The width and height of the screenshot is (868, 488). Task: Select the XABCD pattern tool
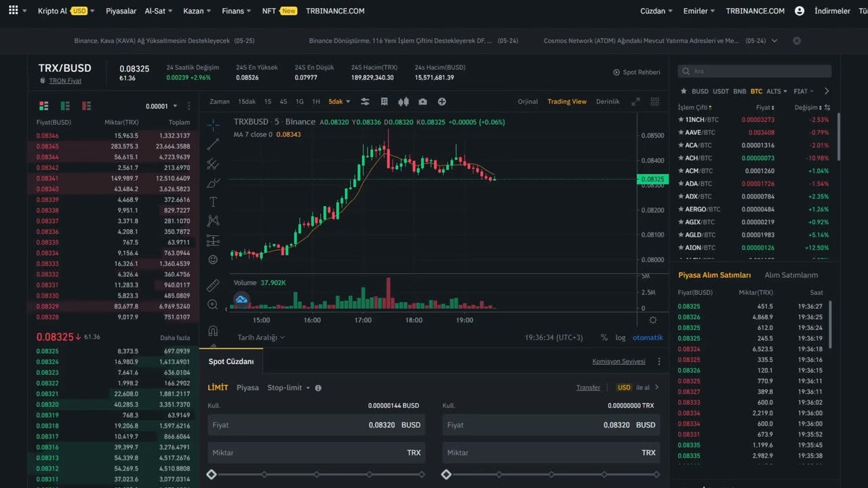point(213,221)
